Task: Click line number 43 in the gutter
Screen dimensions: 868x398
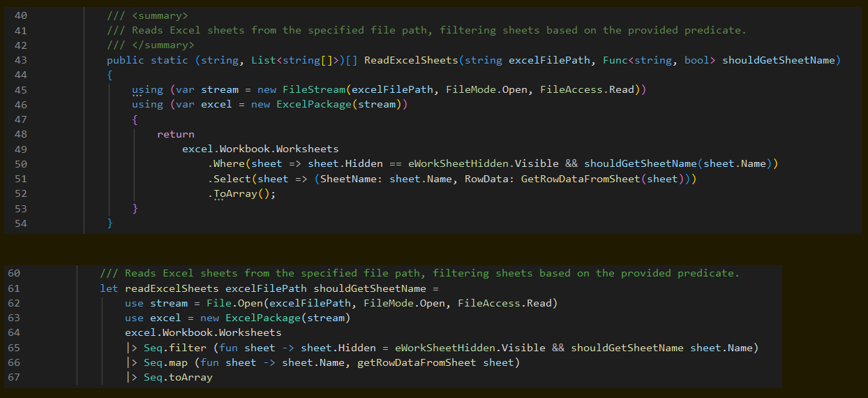Action: [20, 60]
